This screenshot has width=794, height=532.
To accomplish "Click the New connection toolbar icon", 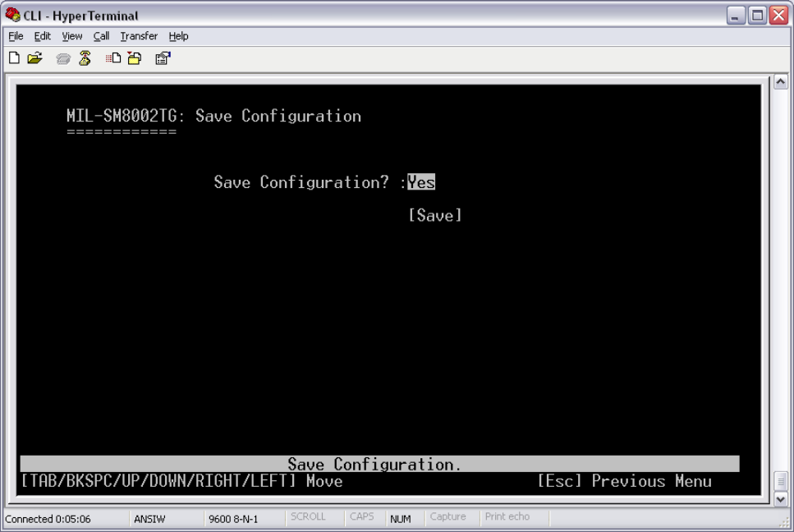I will point(15,58).
